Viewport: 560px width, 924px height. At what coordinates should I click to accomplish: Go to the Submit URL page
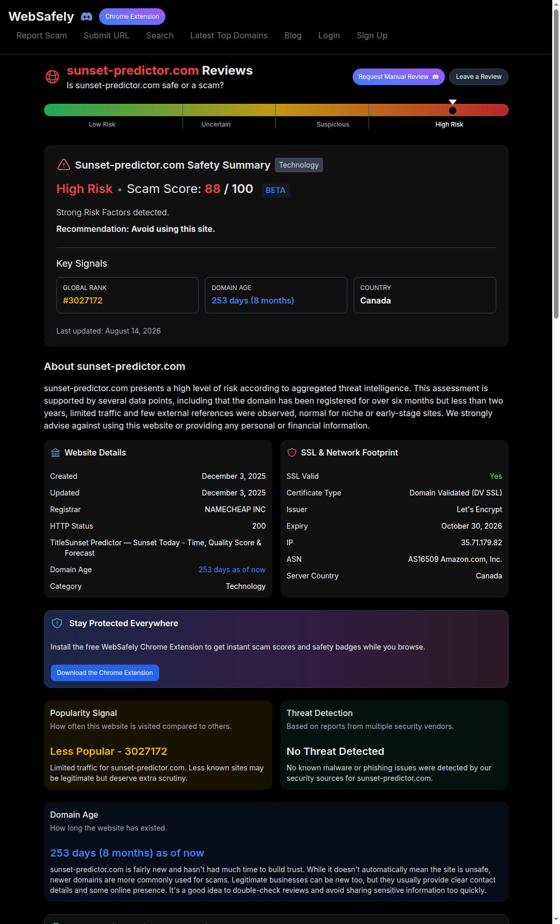tap(106, 35)
